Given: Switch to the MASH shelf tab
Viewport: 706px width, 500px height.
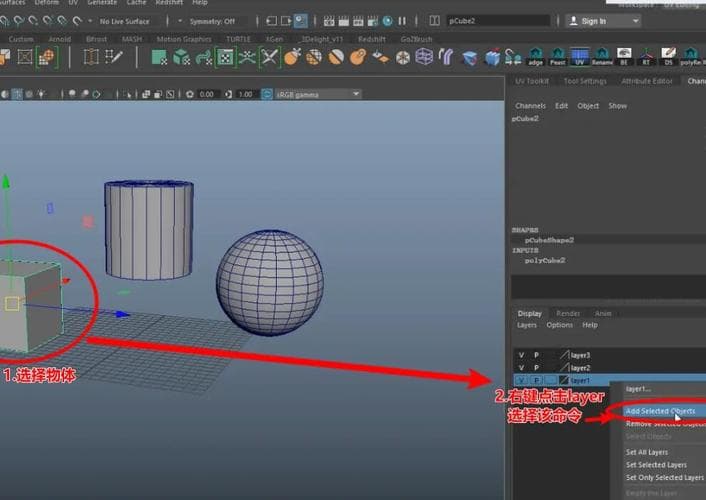Looking at the screenshot, I should point(132,39).
